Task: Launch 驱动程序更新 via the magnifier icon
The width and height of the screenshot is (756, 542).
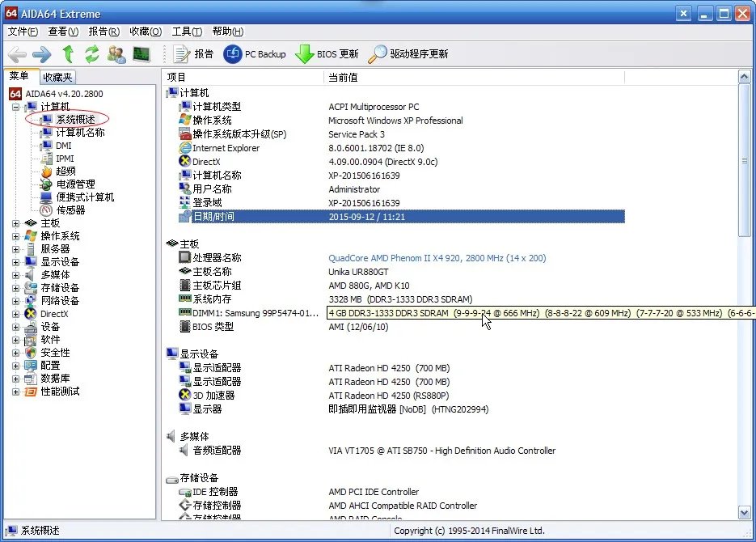Action: 377,53
